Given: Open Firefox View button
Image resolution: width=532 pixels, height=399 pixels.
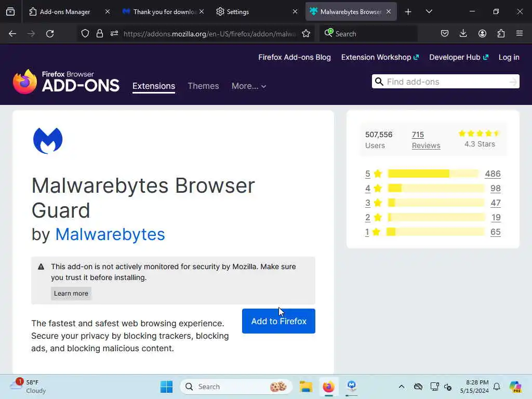Looking at the screenshot, I should (x=10, y=11).
